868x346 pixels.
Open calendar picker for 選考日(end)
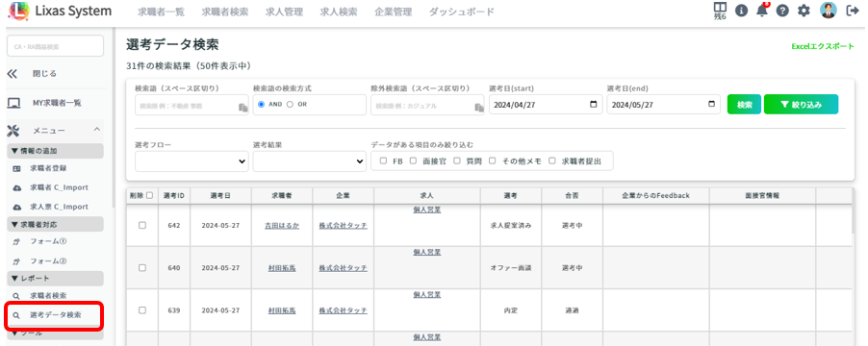(x=711, y=105)
